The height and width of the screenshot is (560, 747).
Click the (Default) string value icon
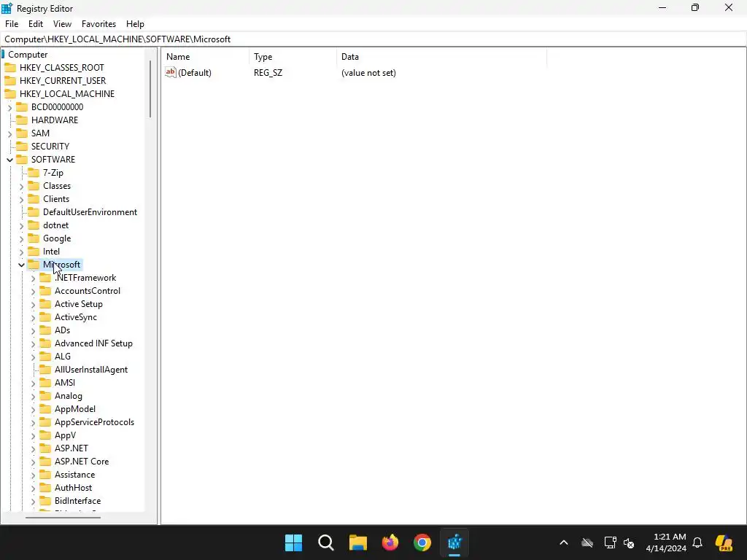click(171, 72)
